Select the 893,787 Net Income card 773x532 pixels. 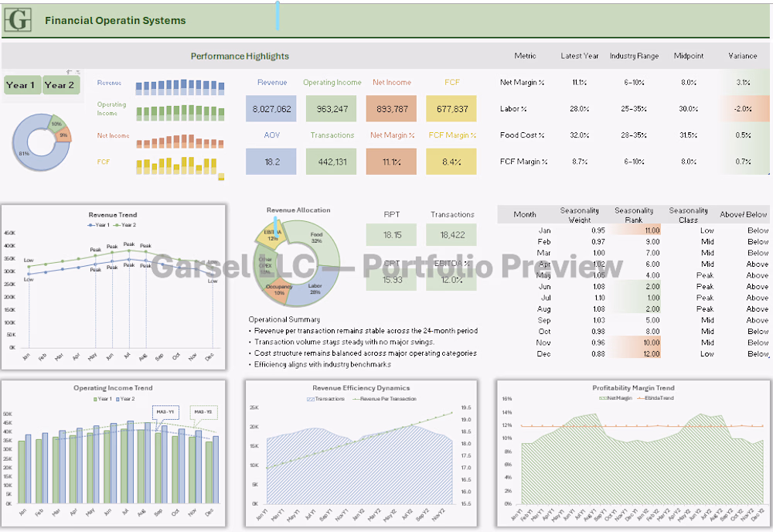tap(392, 109)
